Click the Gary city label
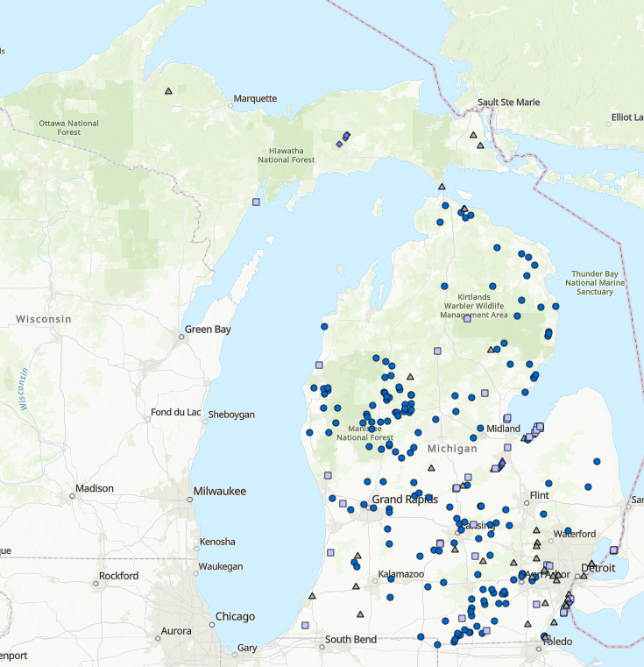The image size is (644, 667). tap(247, 648)
